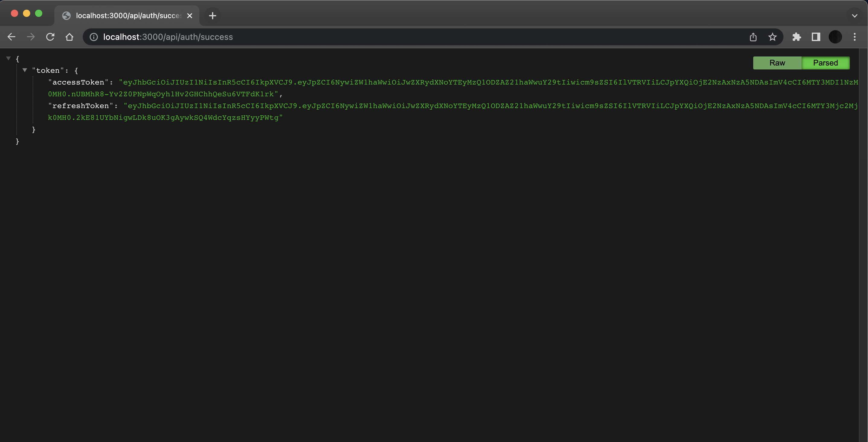Click the forward navigation arrow
Screen dimensions: 868x442
(x=31, y=37)
